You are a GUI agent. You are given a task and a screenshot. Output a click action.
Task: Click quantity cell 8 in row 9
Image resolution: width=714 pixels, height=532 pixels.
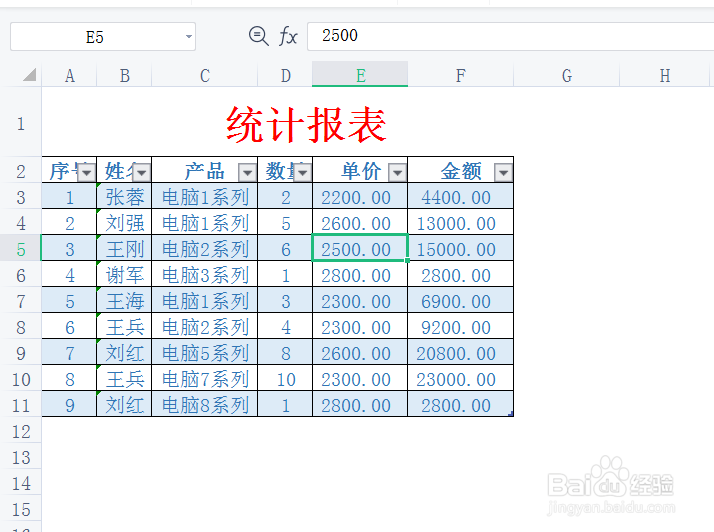coord(286,353)
